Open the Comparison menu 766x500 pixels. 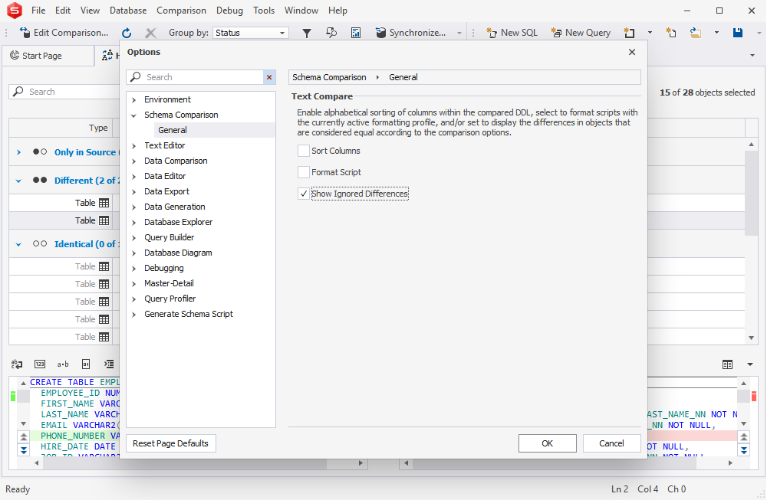click(181, 10)
